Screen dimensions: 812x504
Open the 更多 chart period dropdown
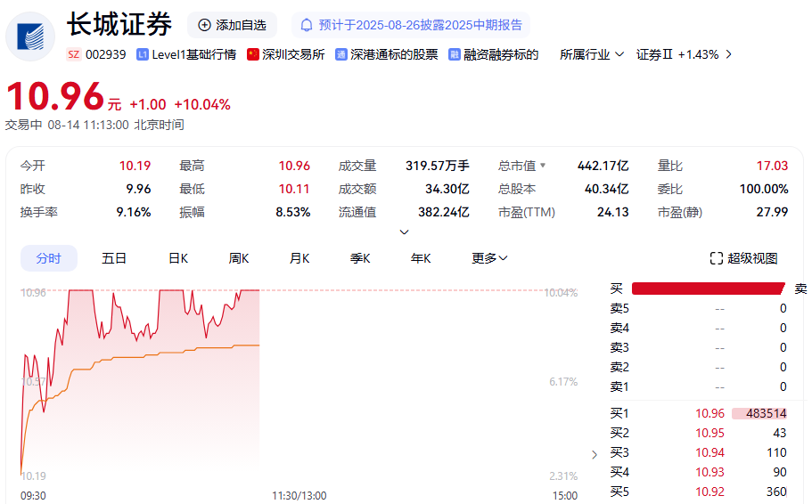489,258
